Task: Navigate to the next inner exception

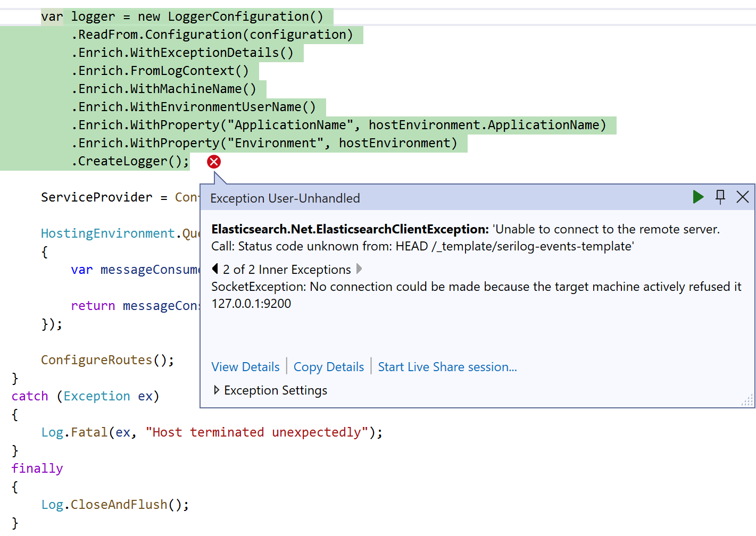Action: click(359, 269)
